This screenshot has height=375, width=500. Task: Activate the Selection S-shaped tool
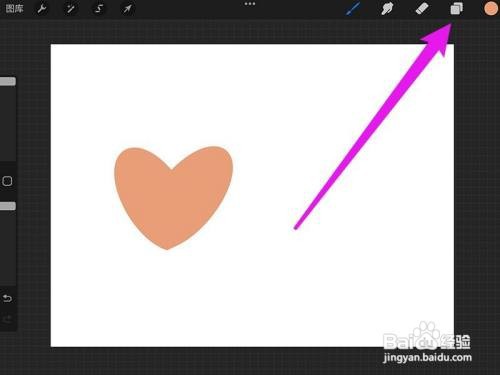[99, 9]
